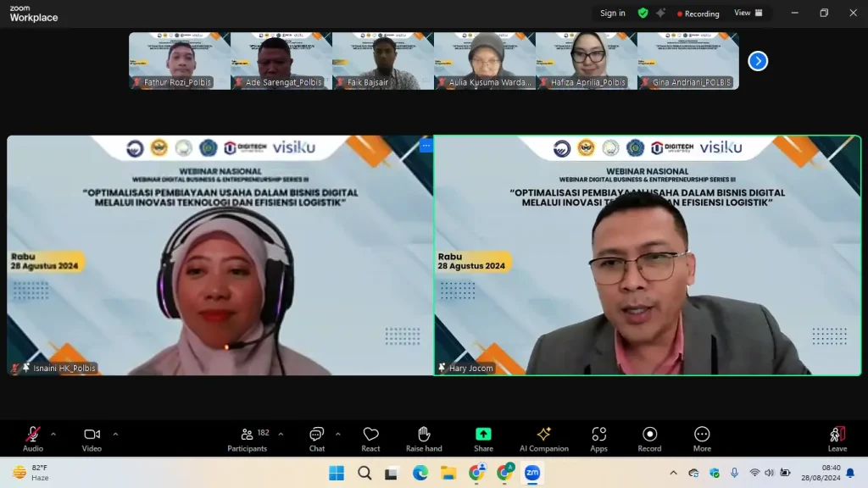The width and height of the screenshot is (868, 488).
Task: Open the Participants list
Action: click(247, 438)
